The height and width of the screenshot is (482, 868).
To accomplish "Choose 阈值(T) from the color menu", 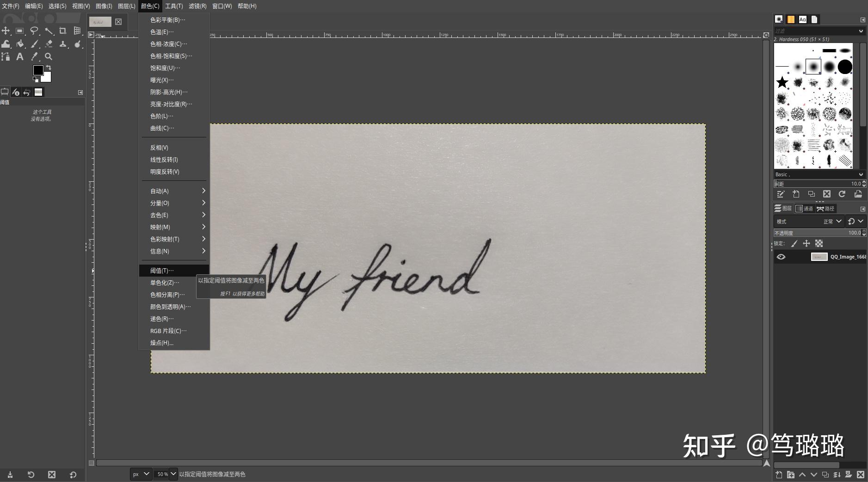I will tap(174, 271).
